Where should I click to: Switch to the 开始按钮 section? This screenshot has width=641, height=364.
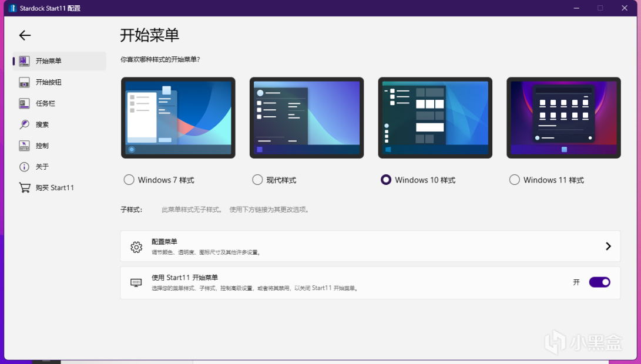48,83
